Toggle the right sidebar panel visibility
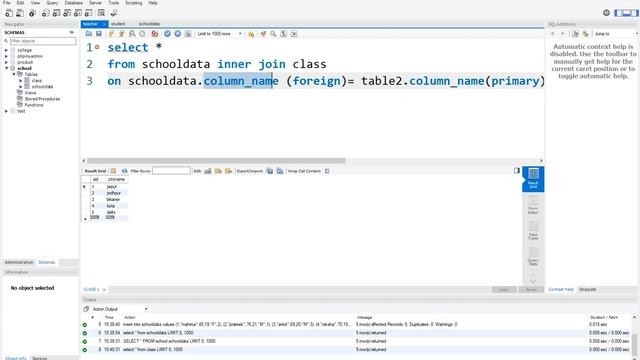The width and height of the screenshot is (640, 360). click(x=634, y=13)
